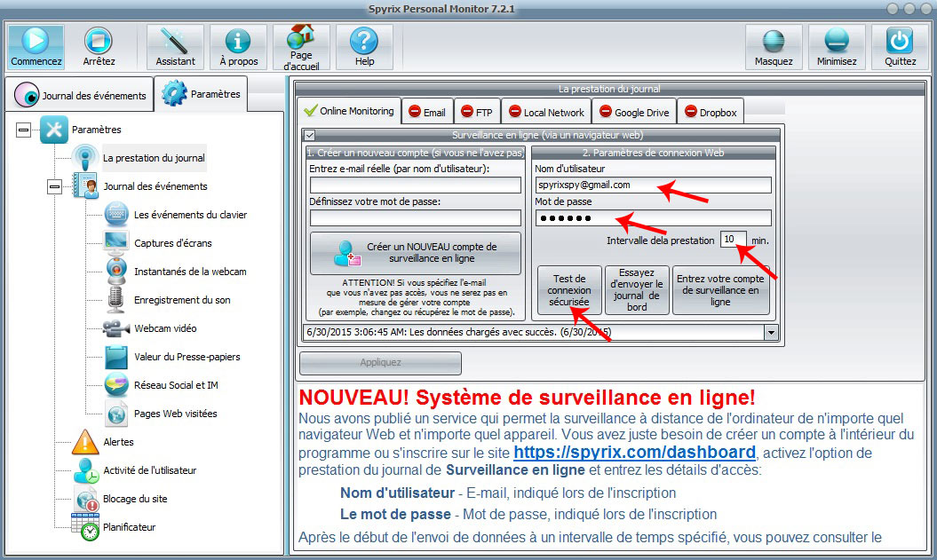This screenshot has width=937, height=560.
Task: Open the spyrix.com/dashboard link
Action: coord(635,452)
